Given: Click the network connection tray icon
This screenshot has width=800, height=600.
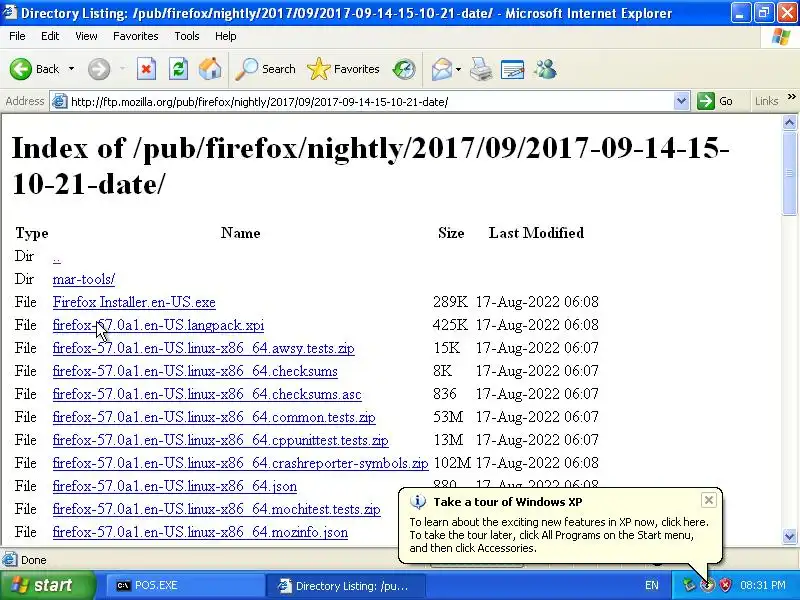Looking at the screenshot, I should coord(690,585).
